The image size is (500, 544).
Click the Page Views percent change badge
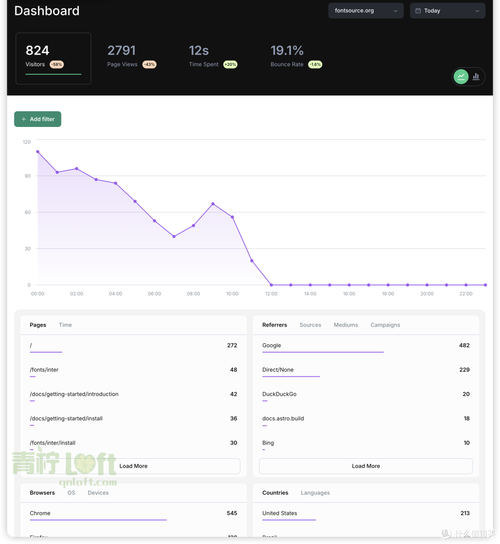pos(149,65)
